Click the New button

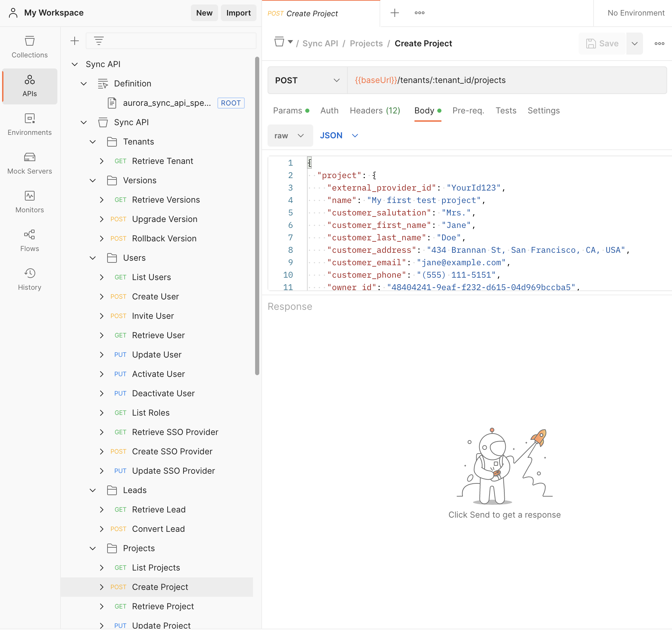click(204, 13)
